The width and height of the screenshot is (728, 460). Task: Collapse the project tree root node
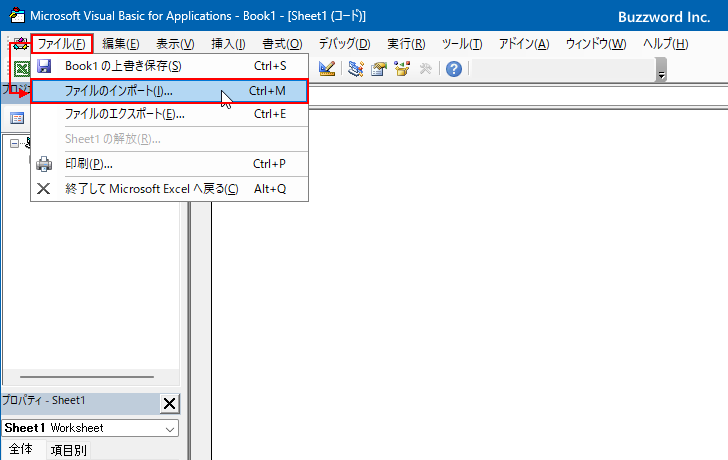(x=14, y=143)
